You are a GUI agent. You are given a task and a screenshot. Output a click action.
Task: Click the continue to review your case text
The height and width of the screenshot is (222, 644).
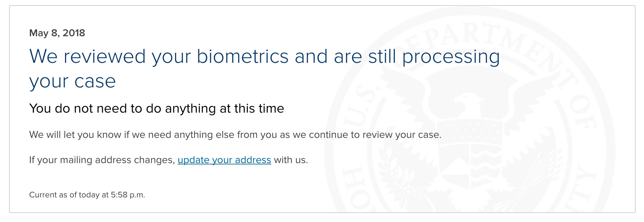click(375, 135)
